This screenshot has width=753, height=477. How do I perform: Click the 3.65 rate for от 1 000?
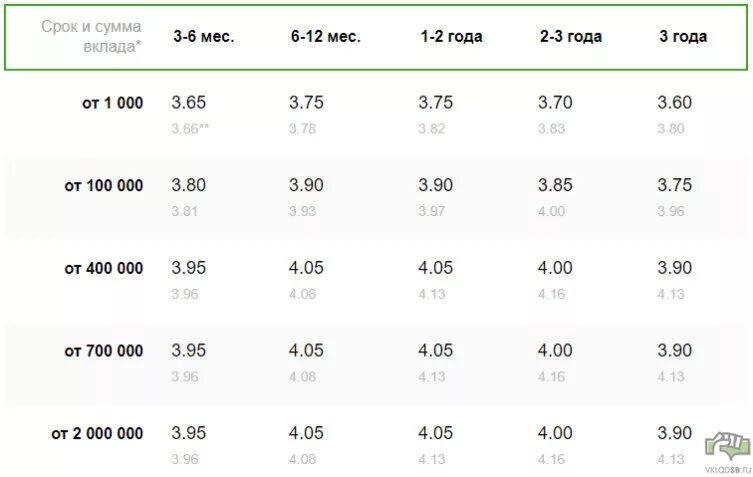(x=189, y=102)
